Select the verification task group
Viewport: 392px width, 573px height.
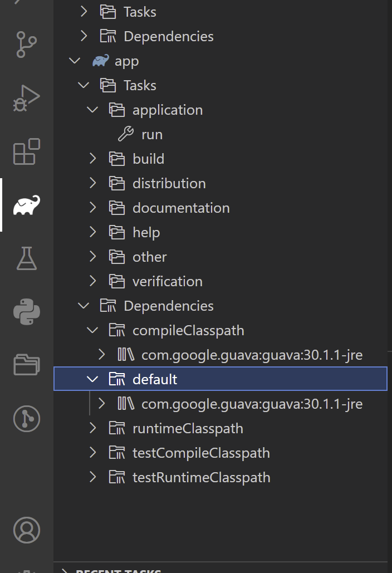(168, 281)
